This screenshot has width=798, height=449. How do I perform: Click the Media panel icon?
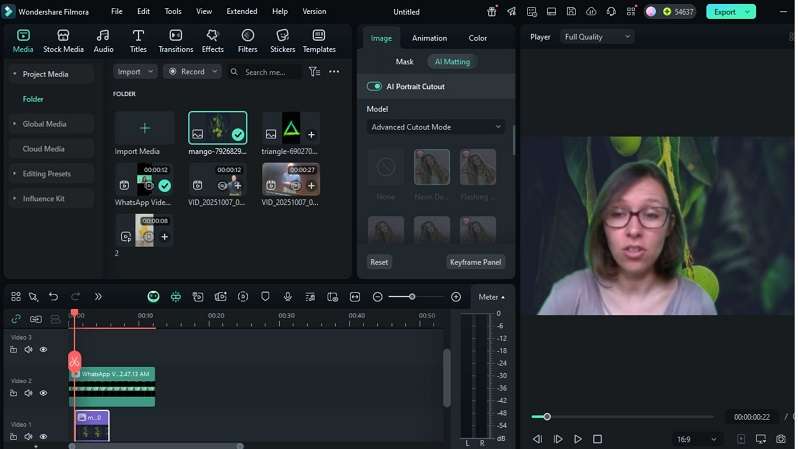click(x=23, y=36)
